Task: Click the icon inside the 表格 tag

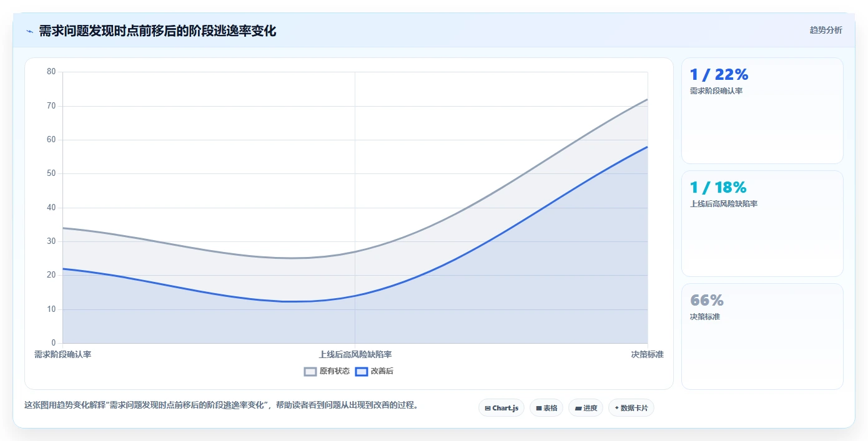Action: 539,409
